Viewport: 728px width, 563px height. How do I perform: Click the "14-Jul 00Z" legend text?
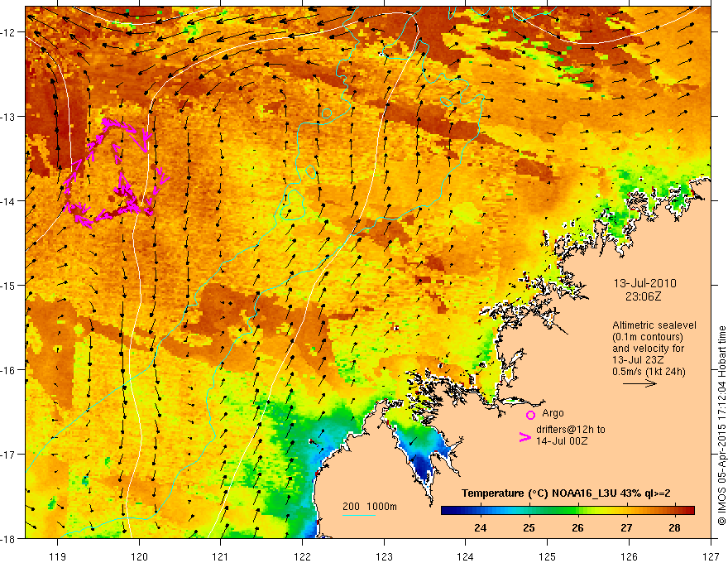click(x=562, y=440)
